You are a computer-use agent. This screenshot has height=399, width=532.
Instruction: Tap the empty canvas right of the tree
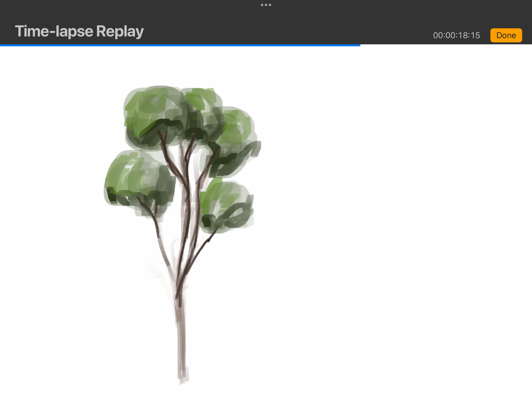coord(394,222)
